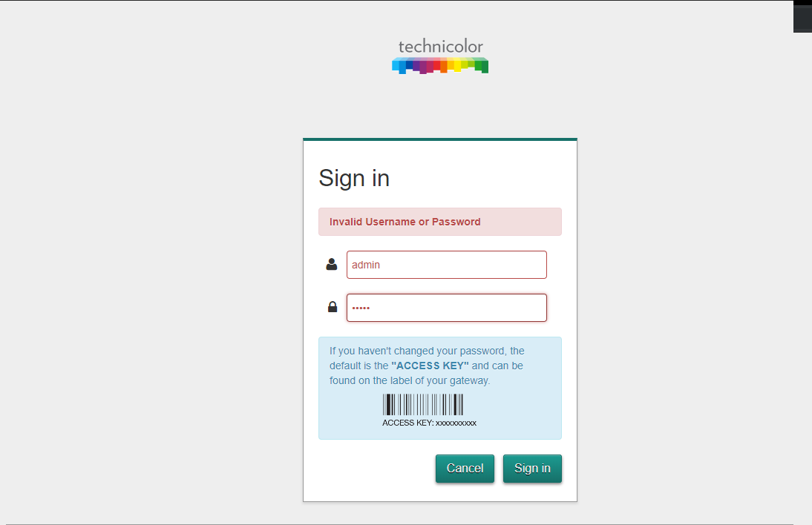Click the Sign in button
Image resolution: width=812 pixels, height=525 pixels.
(x=532, y=469)
